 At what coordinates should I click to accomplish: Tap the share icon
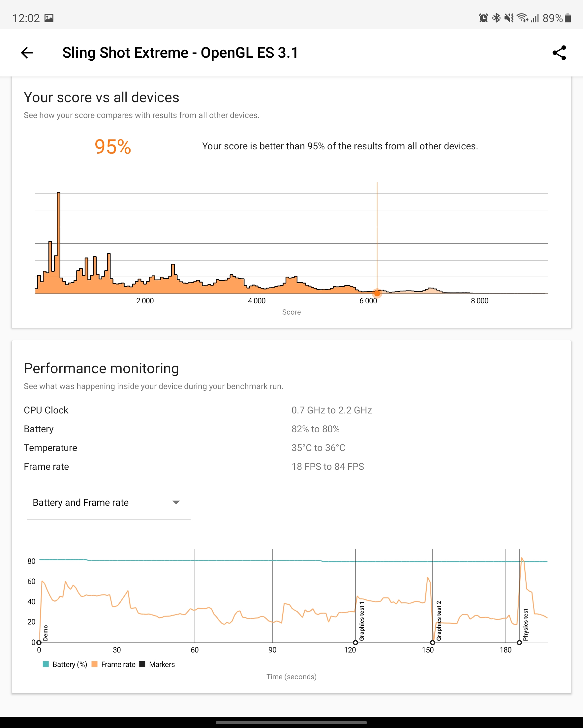pyautogui.click(x=559, y=53)
